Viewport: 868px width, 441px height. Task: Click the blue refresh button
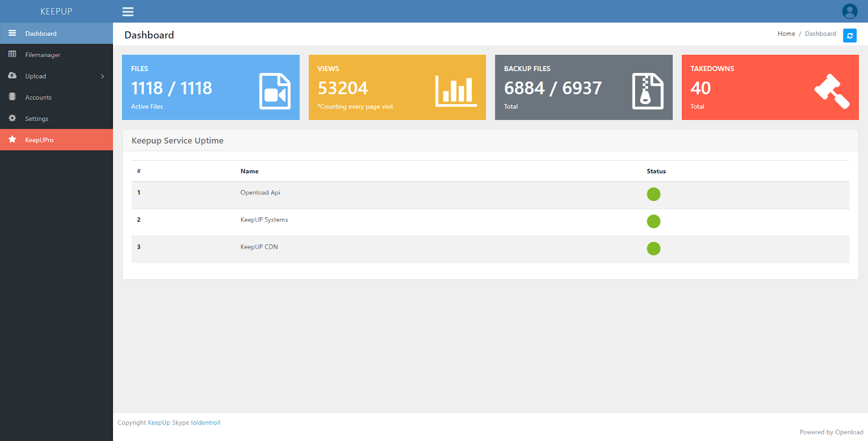pos(850,36)
